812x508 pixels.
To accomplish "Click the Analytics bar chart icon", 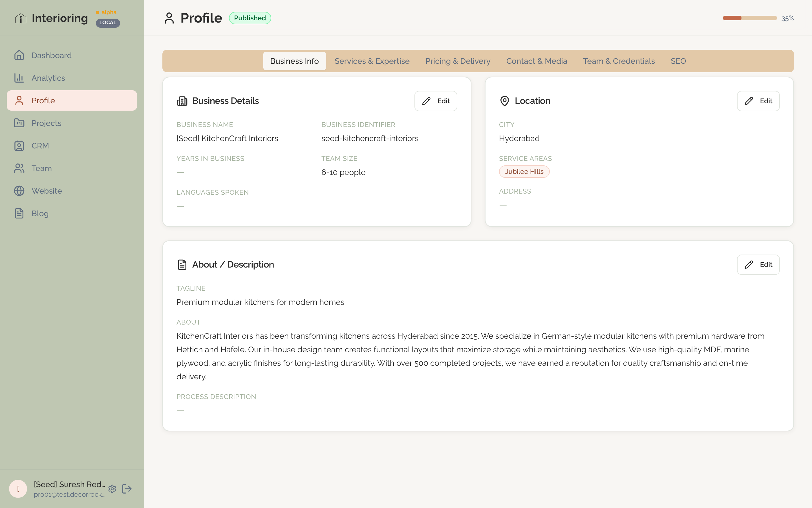I will click(19, 78).
